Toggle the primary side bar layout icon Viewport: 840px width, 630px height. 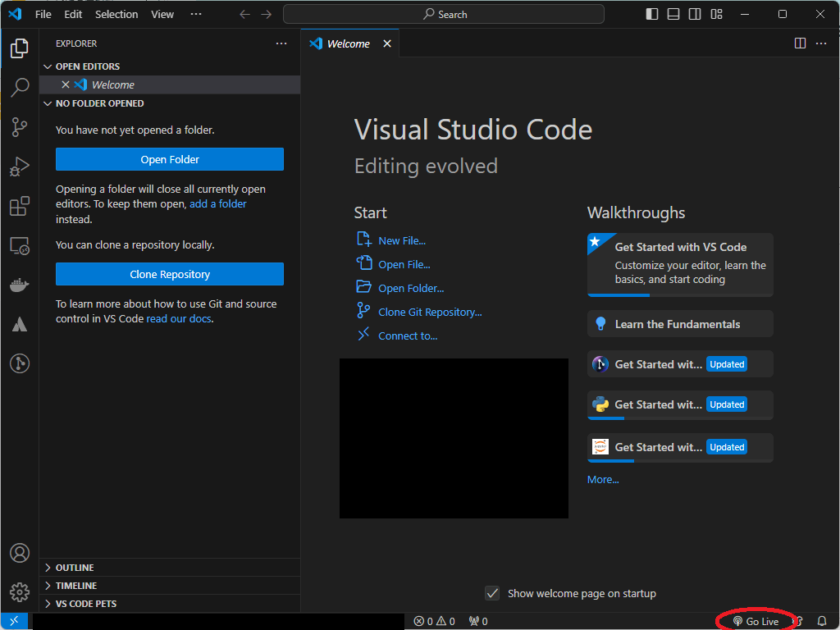click(x=652, y=15)
